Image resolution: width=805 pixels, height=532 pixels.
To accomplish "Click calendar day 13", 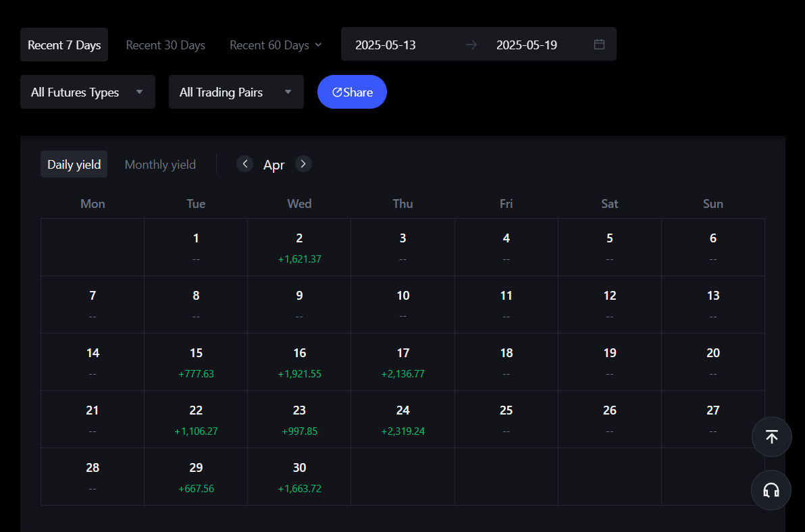I will pos(713,304).
